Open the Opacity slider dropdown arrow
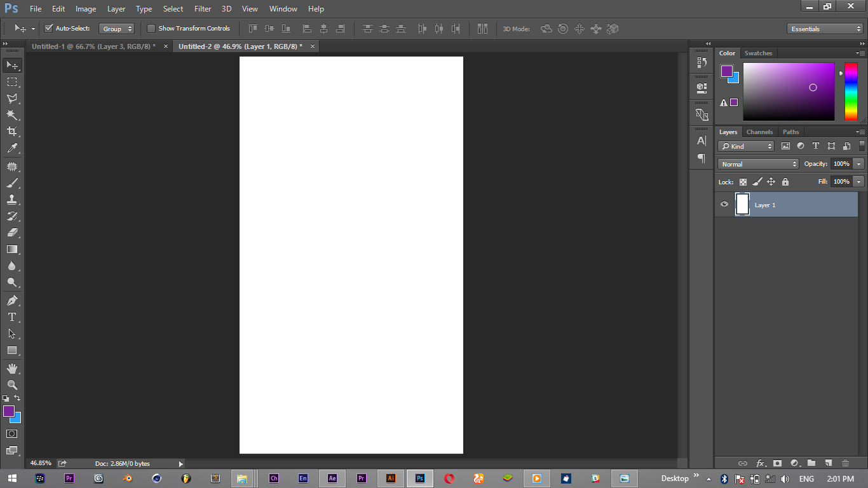Viewport: 868px width, 488px height. pos(859,164)
